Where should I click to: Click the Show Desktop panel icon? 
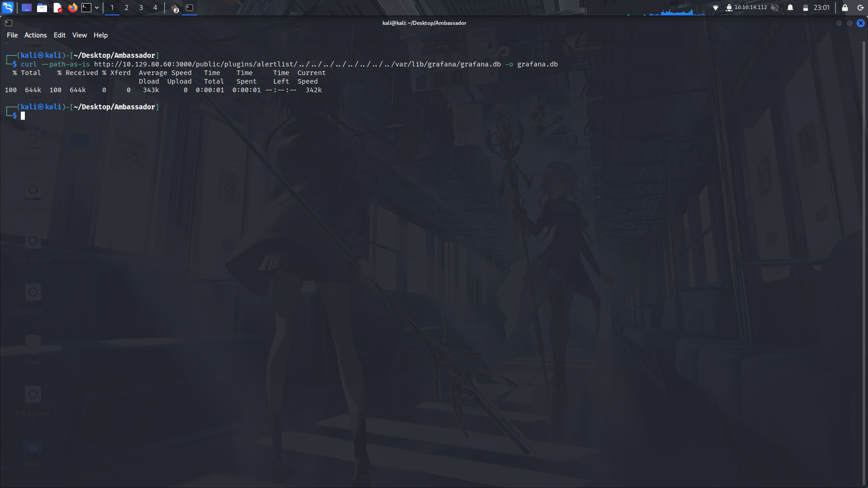click(x=27, y=7)
